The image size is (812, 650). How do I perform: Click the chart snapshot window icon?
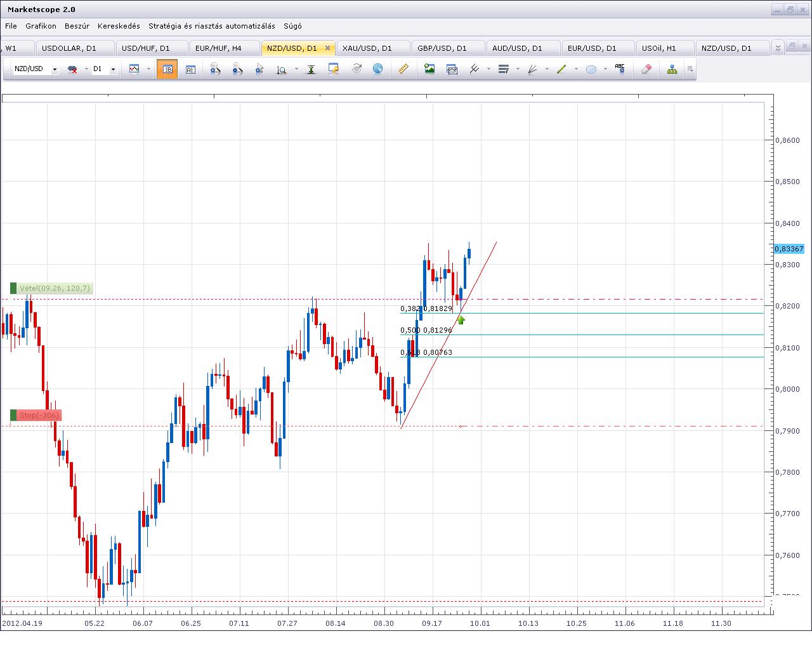pyautogui.click(x=452, y=69)
